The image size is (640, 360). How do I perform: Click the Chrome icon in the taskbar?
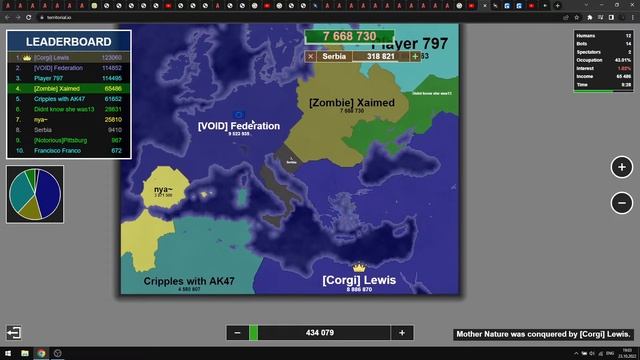pos(41,353)
